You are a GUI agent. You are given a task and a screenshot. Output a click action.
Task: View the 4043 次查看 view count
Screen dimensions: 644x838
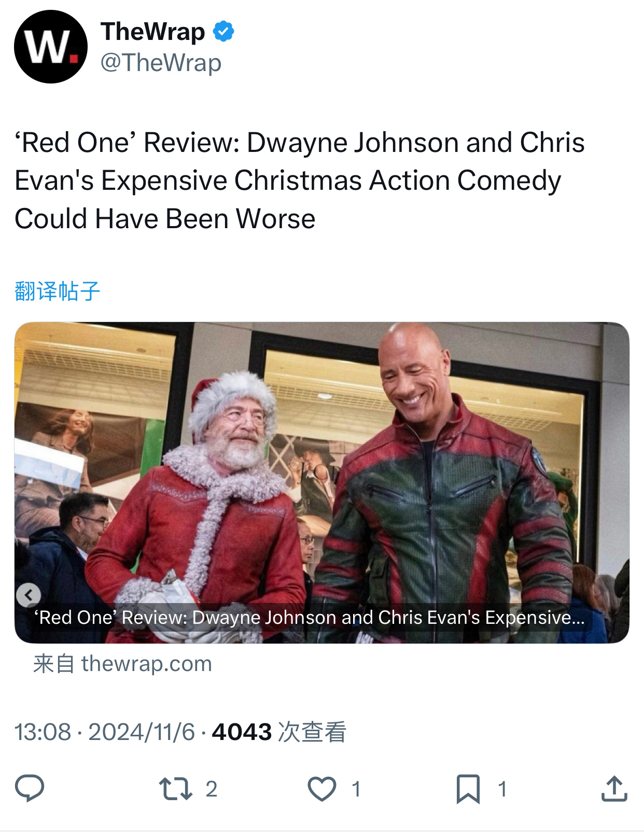pyautogui.click(x=279, y=732)
